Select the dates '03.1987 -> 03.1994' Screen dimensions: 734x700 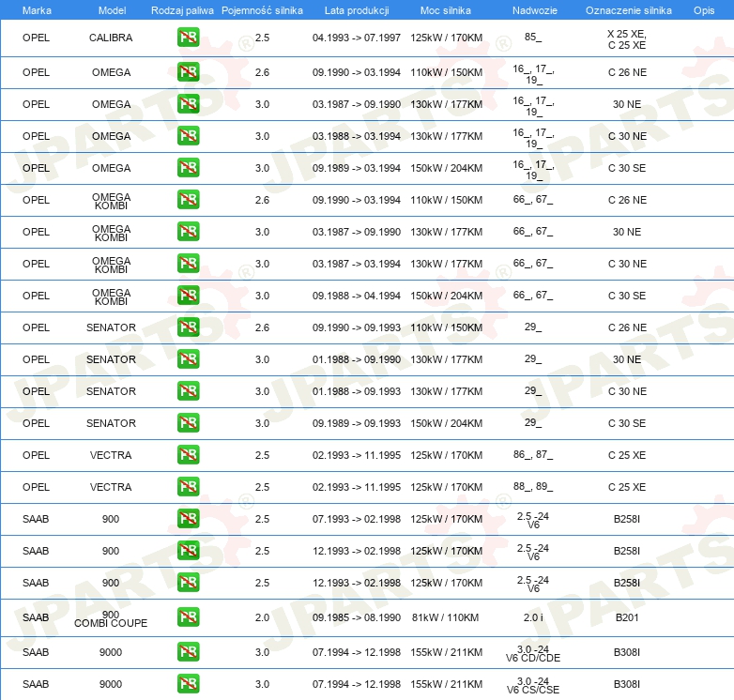tap(357, 264)
